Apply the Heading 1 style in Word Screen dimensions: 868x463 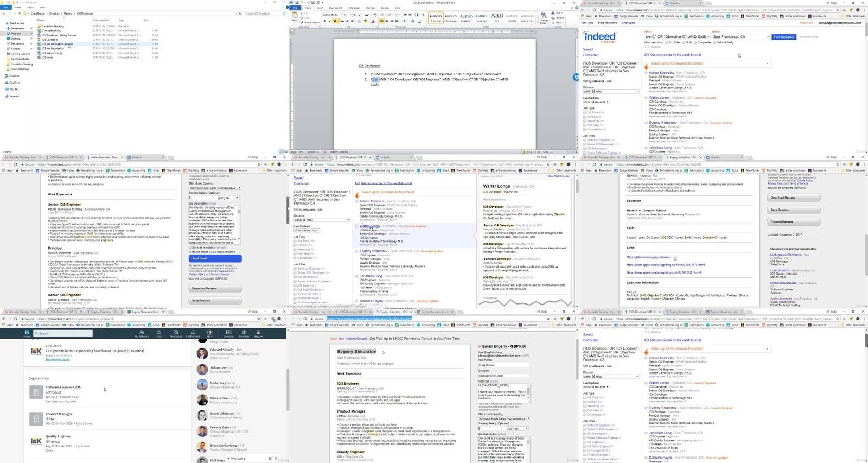point(466,17)
